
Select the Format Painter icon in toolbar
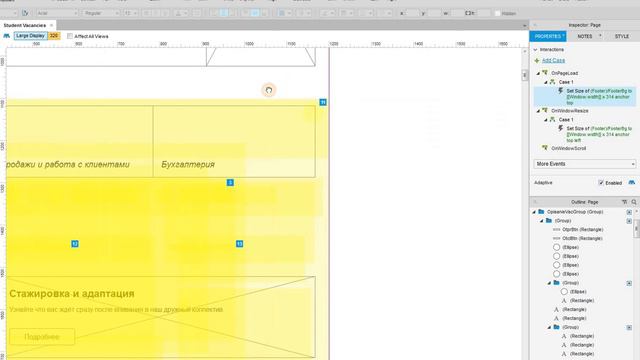coord(25,13)
